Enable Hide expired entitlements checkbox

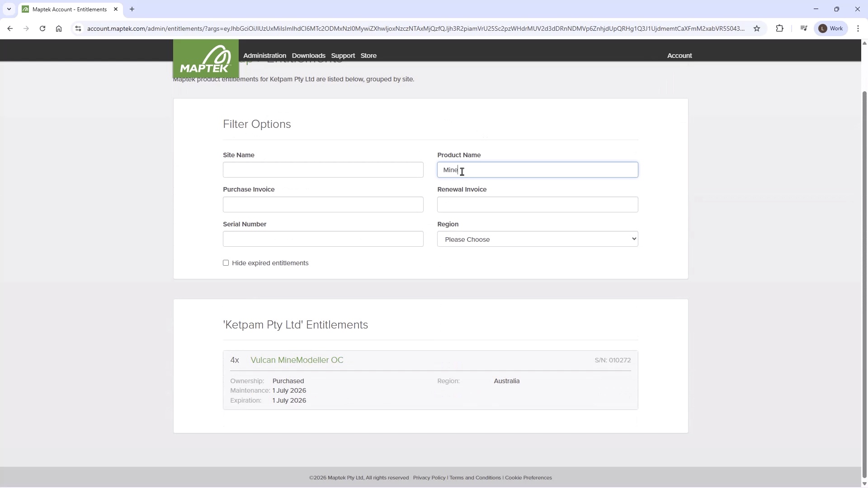tap(226, 263)
